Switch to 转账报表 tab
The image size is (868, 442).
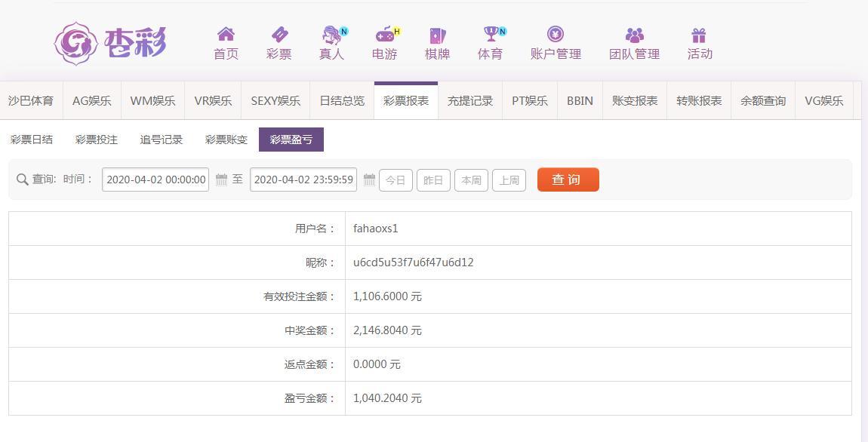[x=699, y=100]
